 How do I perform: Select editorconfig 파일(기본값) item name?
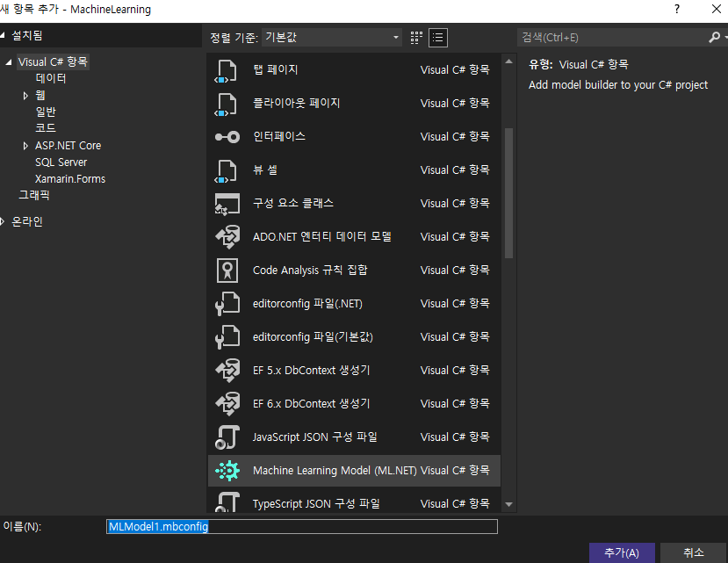tap(313, 337)
